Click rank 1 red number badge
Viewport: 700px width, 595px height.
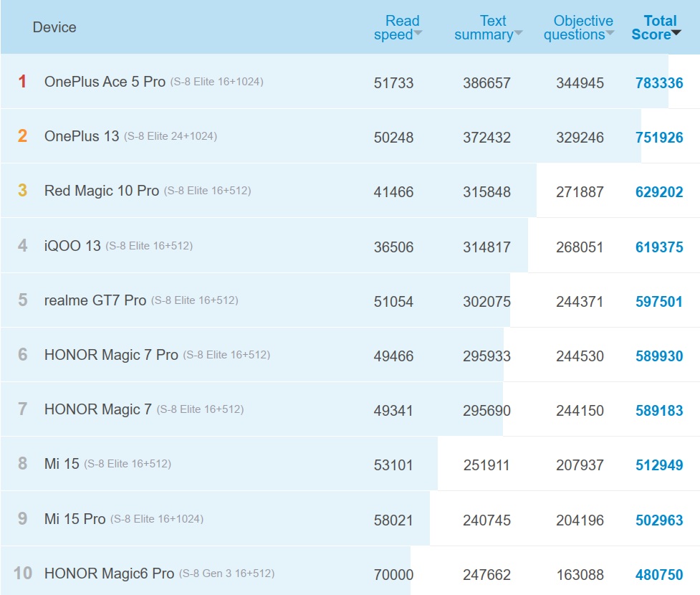click(22, 82)
